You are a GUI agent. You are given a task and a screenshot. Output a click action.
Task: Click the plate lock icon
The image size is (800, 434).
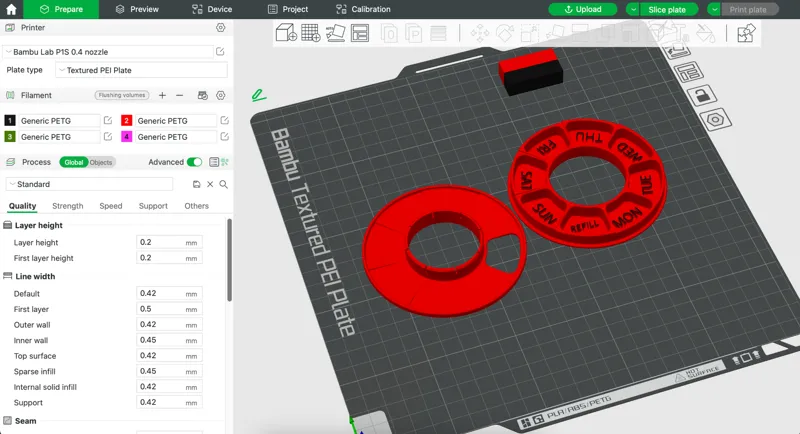(x=702, y=95)
